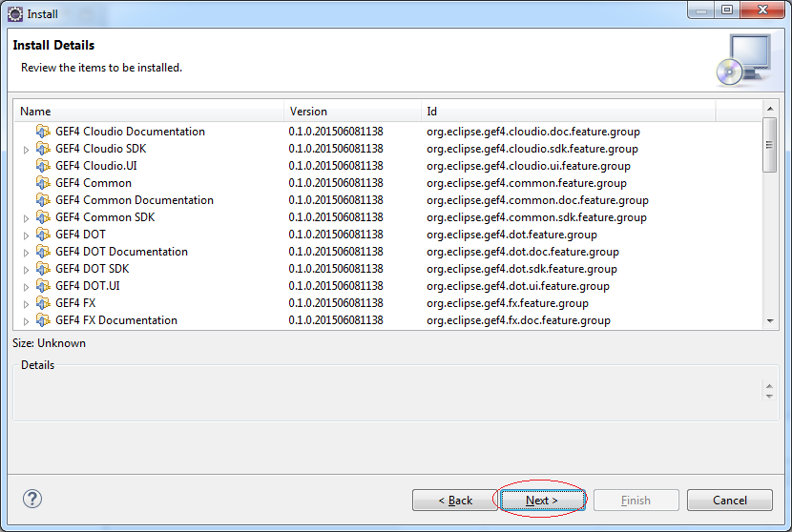792x532 pixels.
Task: Expand the GEF4 Cloudio SDK tree node
Action: (x=27, y=150)
